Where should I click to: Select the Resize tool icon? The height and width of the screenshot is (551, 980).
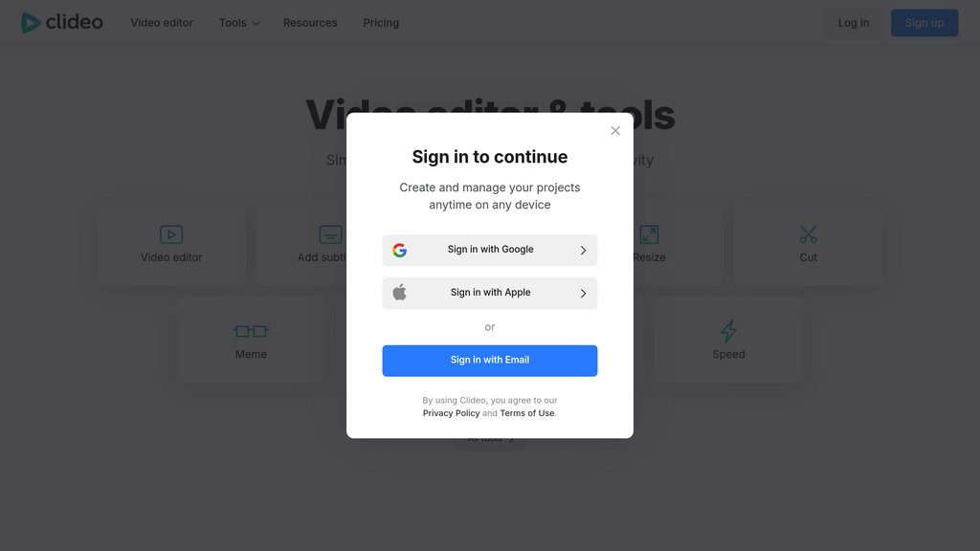coord(649,234)
